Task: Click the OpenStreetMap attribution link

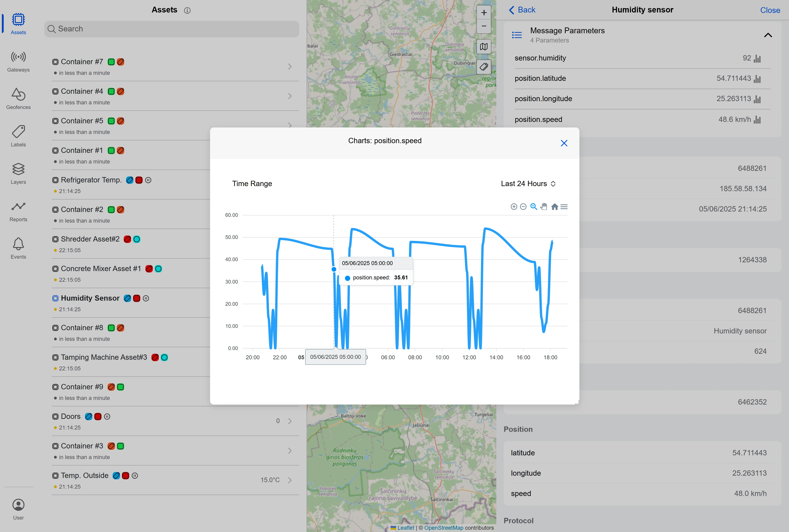Action: [x=443, y=528]
